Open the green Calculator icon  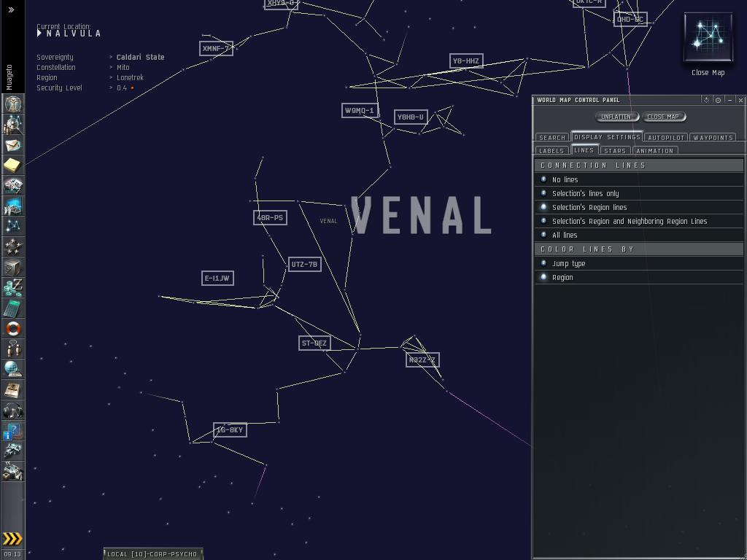click(x=13, y=308)
